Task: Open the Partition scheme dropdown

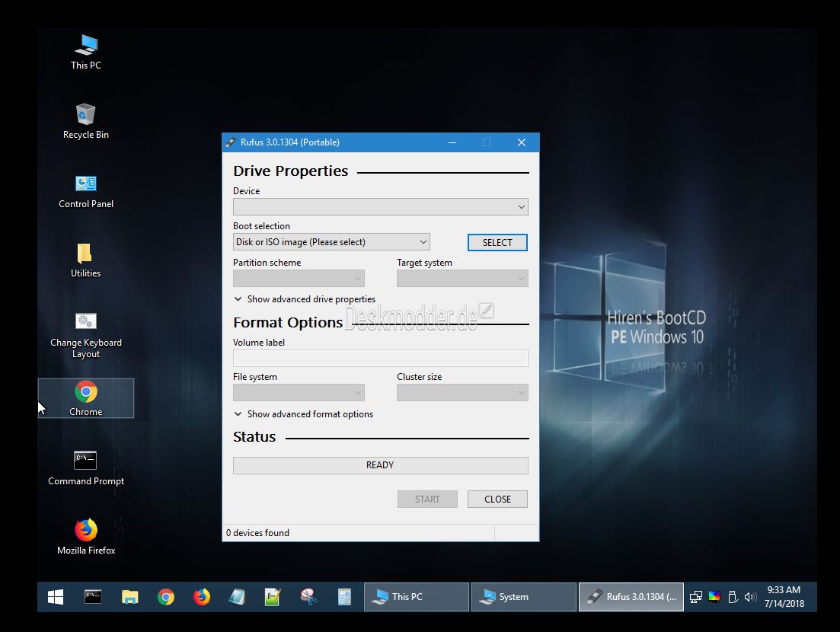Action: pos(299,279)
